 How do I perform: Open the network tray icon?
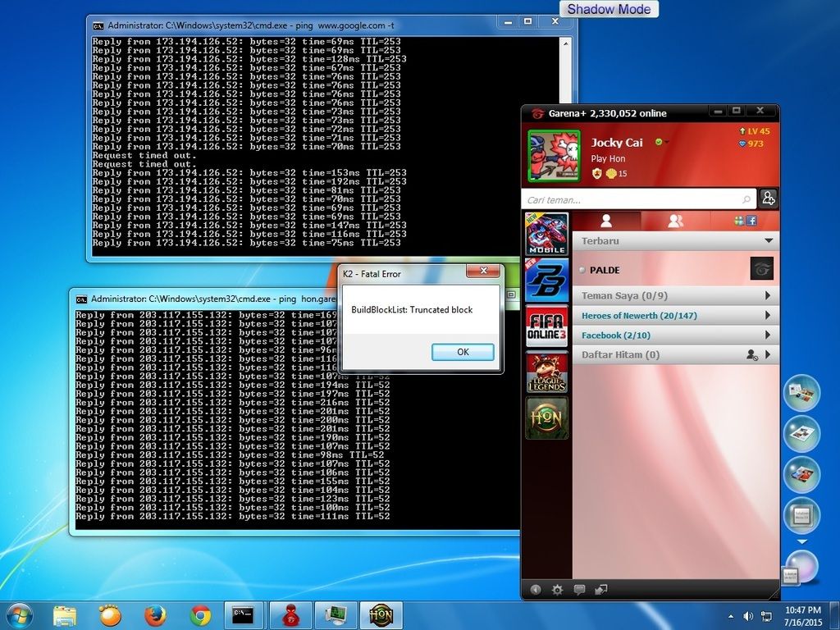767,617
